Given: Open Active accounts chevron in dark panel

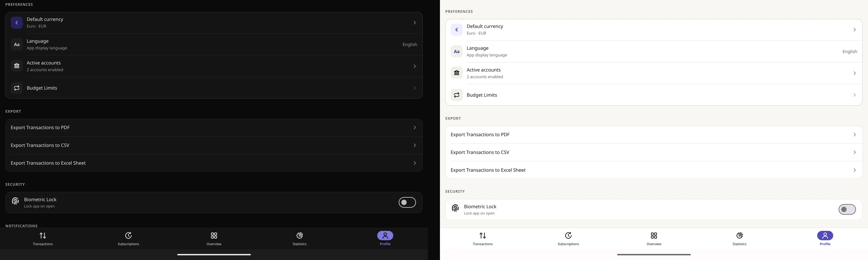Looking at the screenshot, I should 414,66.
